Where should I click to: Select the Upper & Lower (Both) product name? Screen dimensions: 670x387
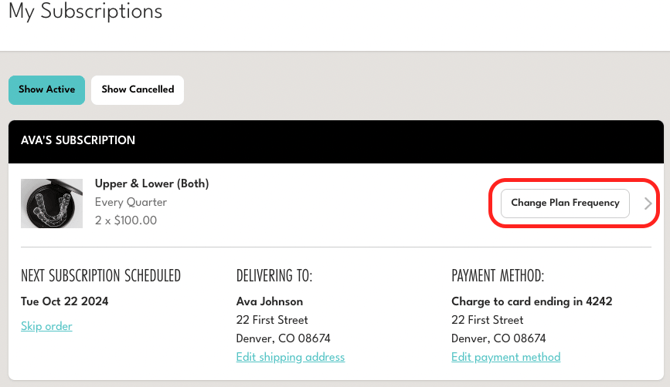152,184
